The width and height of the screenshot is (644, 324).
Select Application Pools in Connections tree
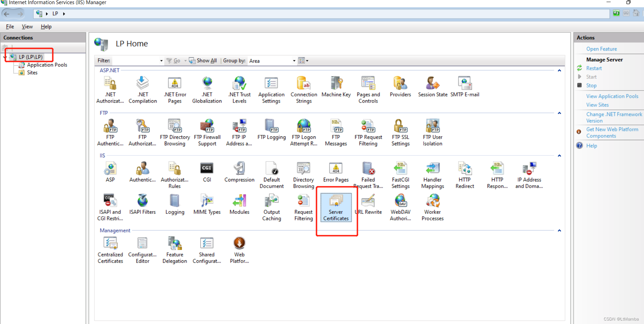click(x=47, y=65)
